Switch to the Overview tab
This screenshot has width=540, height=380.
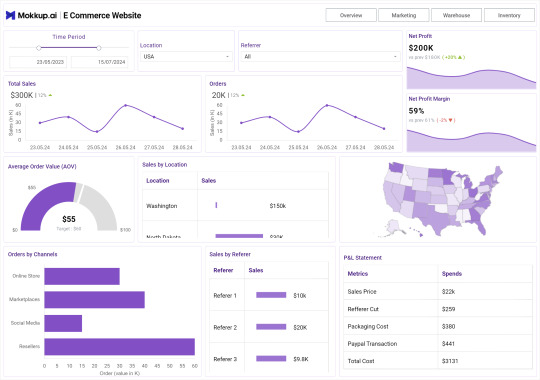click(x=351, y=15)
